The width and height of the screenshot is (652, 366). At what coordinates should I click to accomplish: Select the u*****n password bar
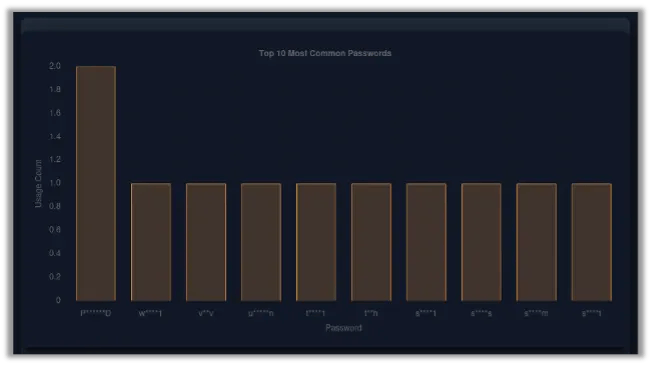261,242
